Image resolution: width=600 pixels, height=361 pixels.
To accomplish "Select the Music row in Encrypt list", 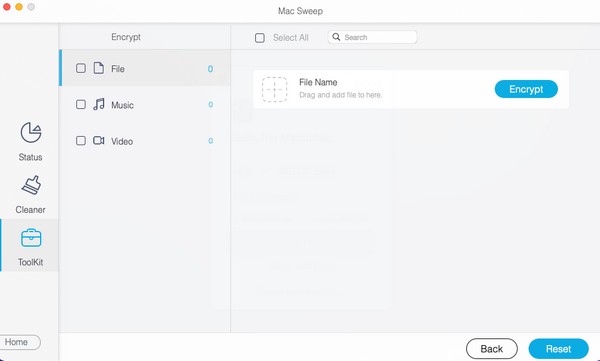I will (145, 104).
